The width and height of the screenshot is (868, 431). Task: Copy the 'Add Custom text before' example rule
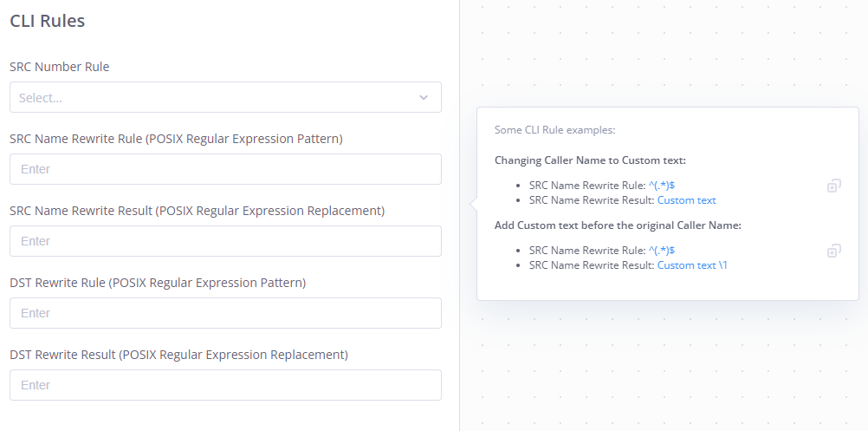pos(833,251)
